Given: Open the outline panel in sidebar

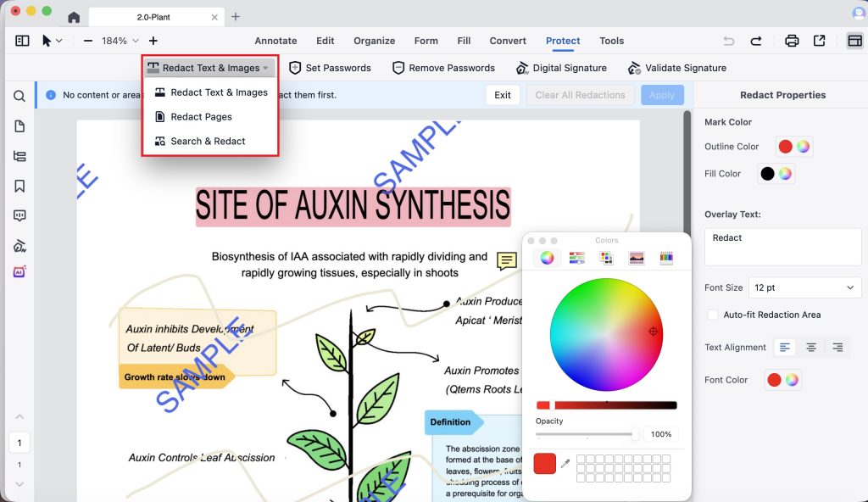Looking at the screenshot, I should tap(19, 156).
